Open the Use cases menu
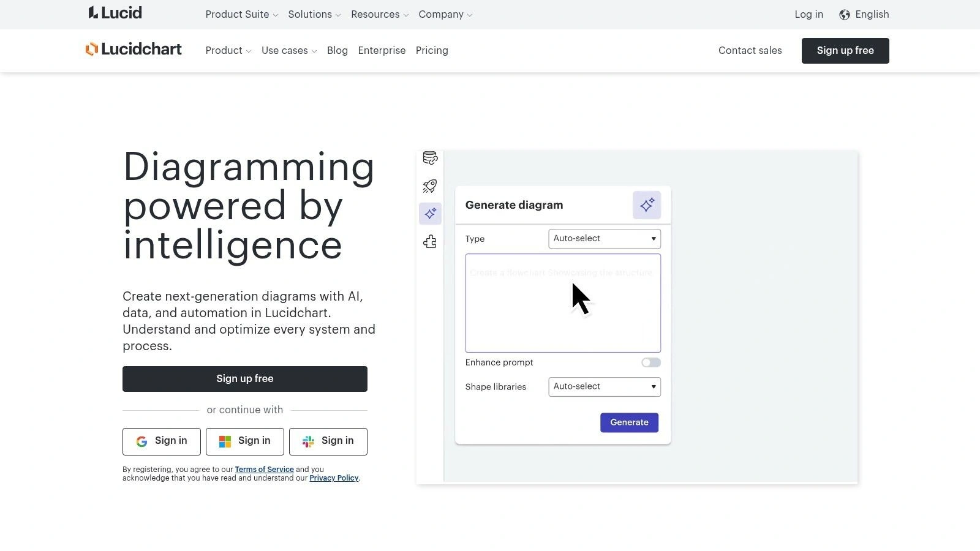 pos(288,51)
